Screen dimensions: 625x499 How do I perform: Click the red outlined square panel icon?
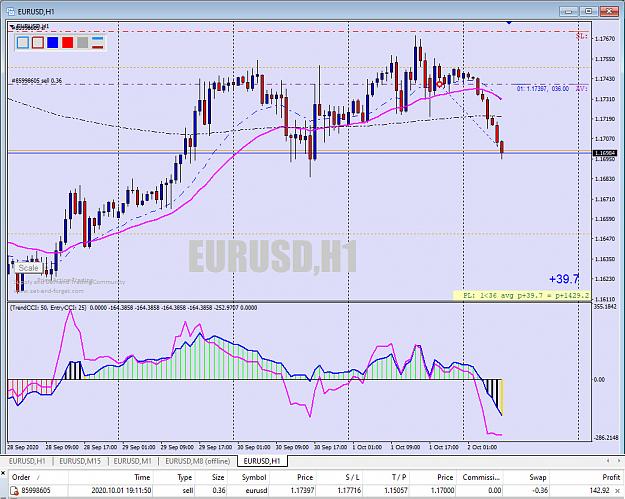point(38,43)
